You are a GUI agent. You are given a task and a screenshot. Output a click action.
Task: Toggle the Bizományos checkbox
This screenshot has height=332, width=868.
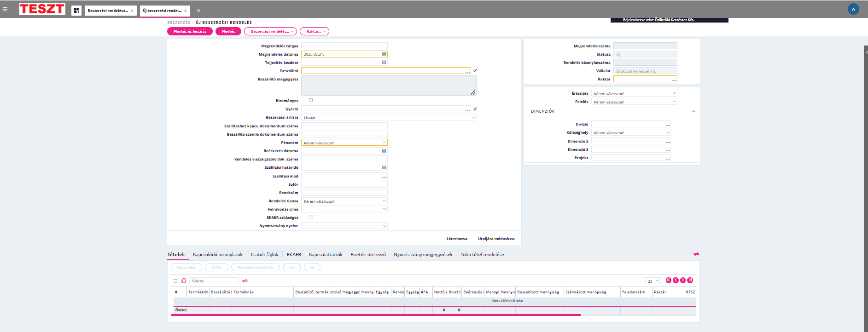tap(311, 100)
